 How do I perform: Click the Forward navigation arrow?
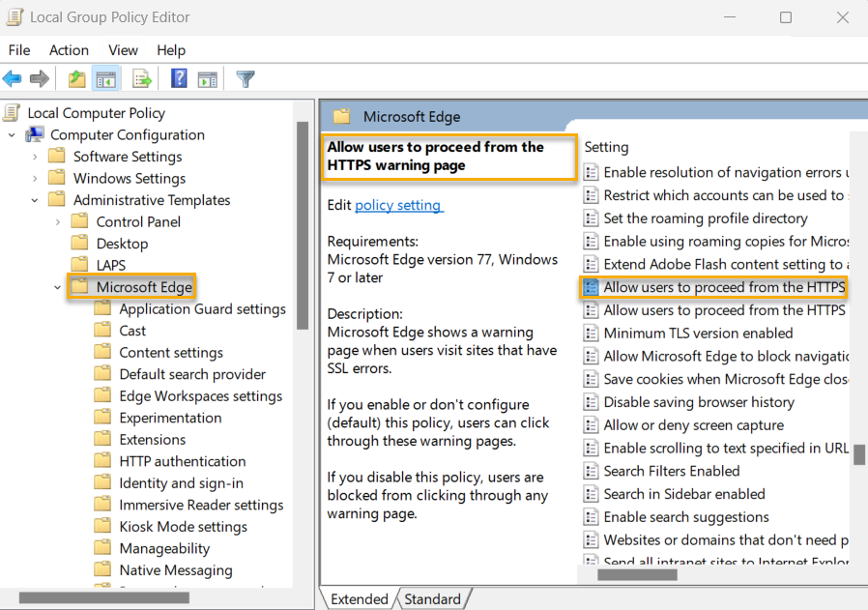39,78
